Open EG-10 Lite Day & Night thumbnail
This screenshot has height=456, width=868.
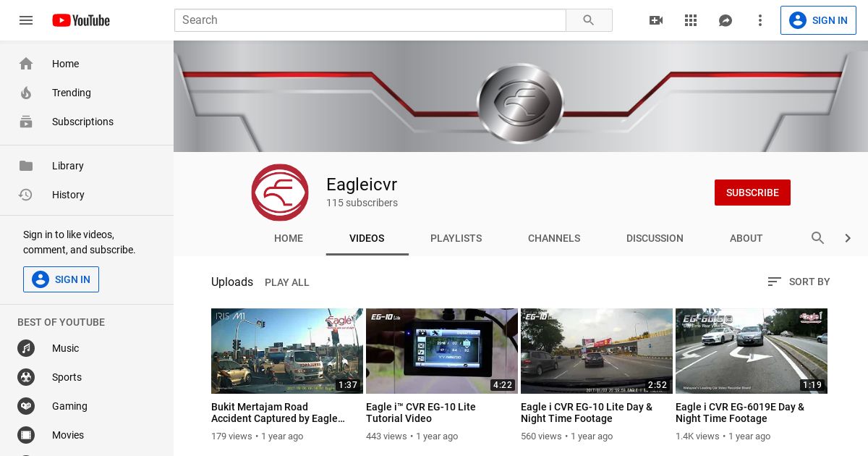[597, 351]
